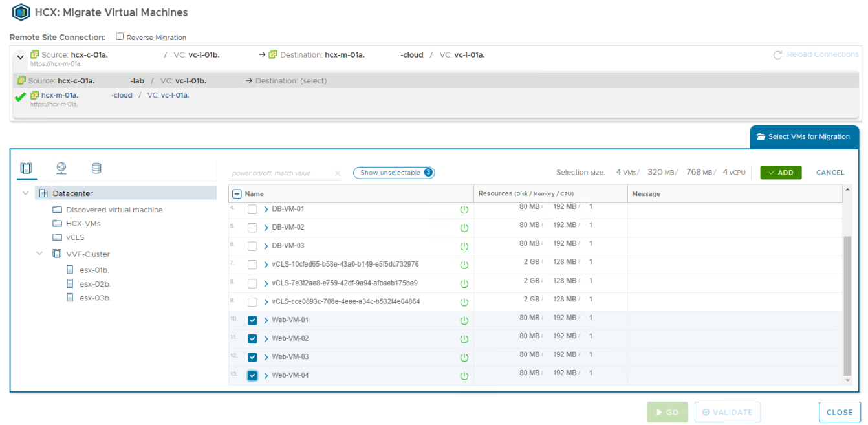This screenshot has height=425, width=868.
Task: Toggle the select-all checkbox in Name header
Action: point(237,194)
